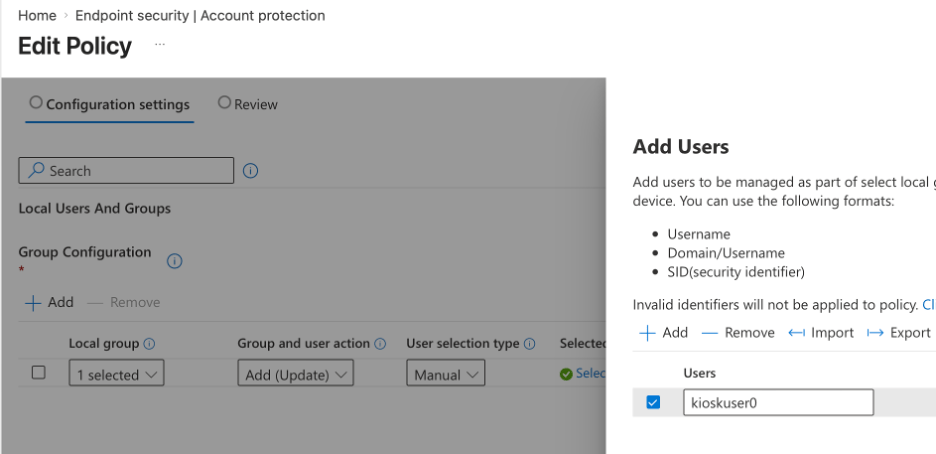The image size is (936, 454).
Task: Click the Local group info icon
Action: click(x=149, y=344)
